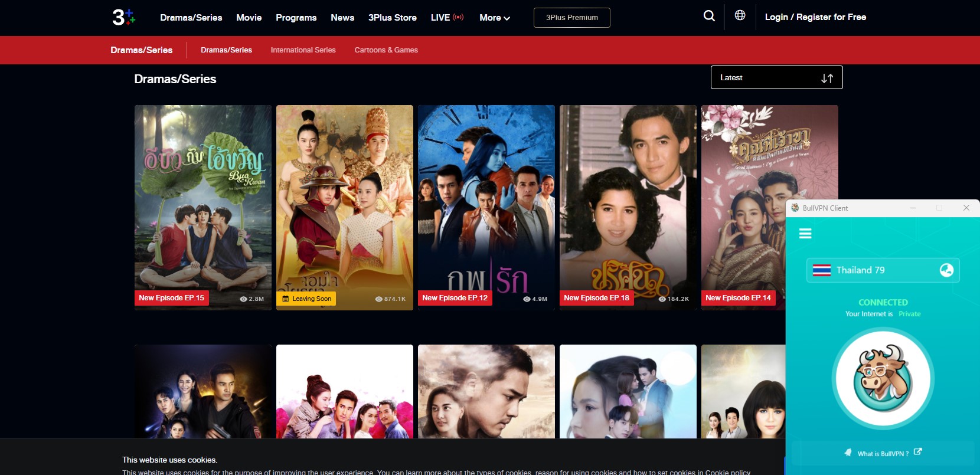Go to the Movie menu item

tap(249, 18)
